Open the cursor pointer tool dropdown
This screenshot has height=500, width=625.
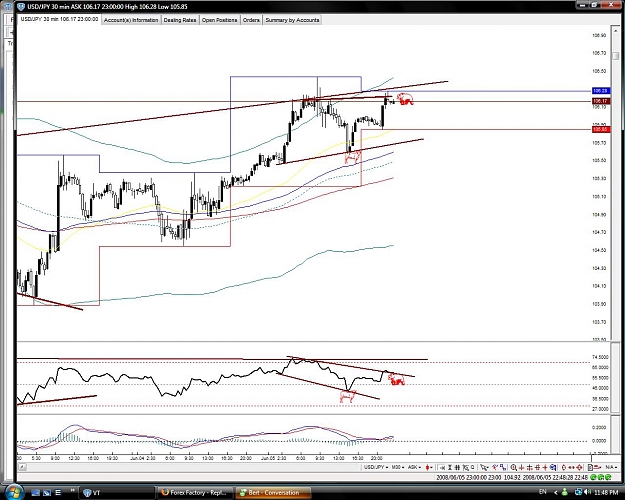tap(485, 467)
